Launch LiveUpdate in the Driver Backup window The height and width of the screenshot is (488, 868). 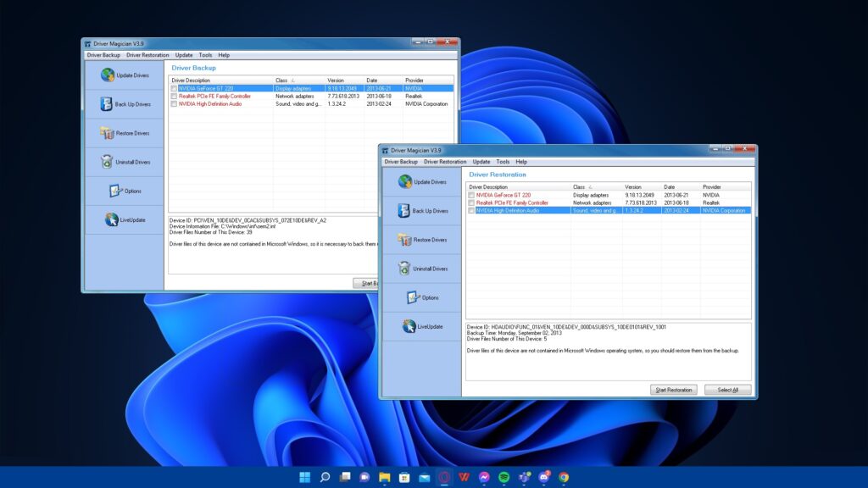(125, 219)
